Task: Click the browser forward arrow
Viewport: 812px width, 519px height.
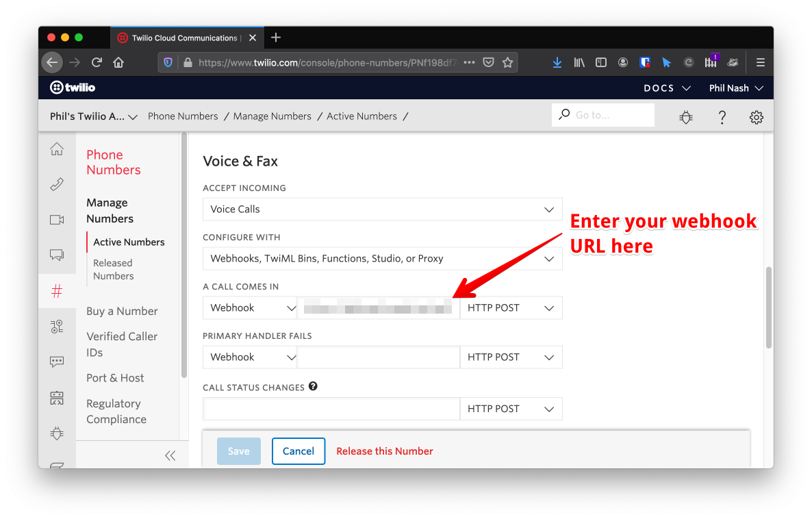Action: tap(75, 63)
